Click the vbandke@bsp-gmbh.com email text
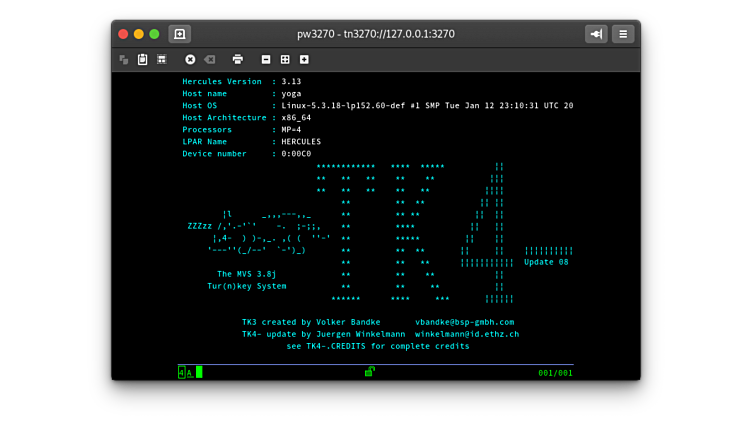 464,322
